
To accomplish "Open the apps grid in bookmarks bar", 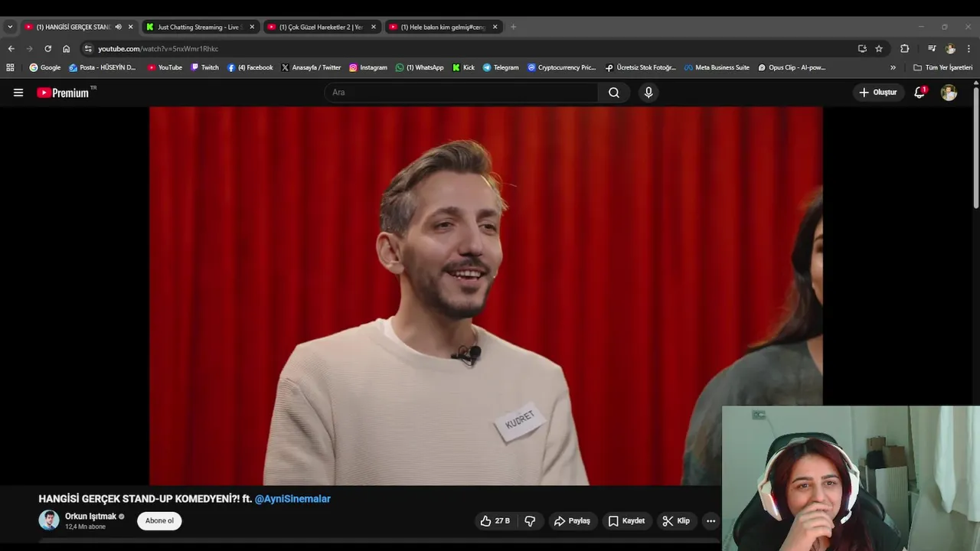I will click(x=10, y=67).
